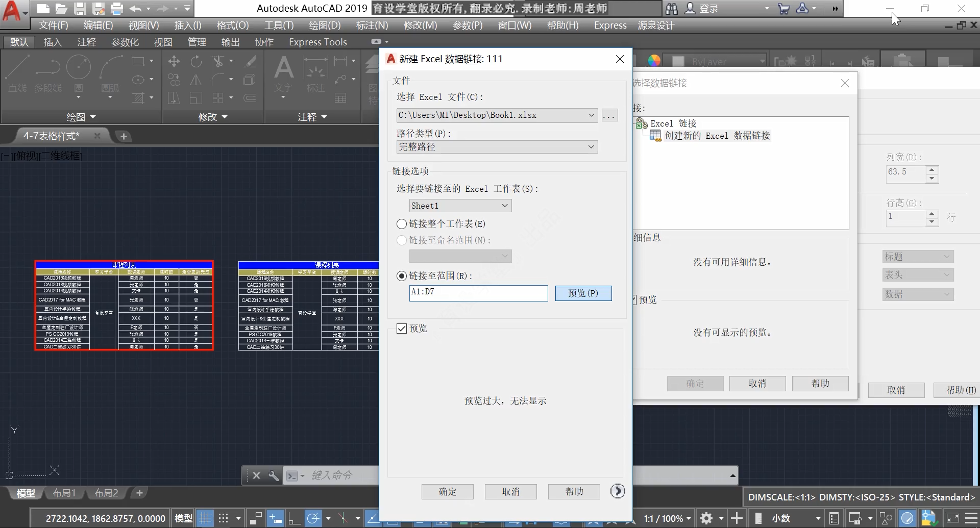980x528 pixels.
Task: Click the Autodesk App Store cart icon
Action: point(784,8)
